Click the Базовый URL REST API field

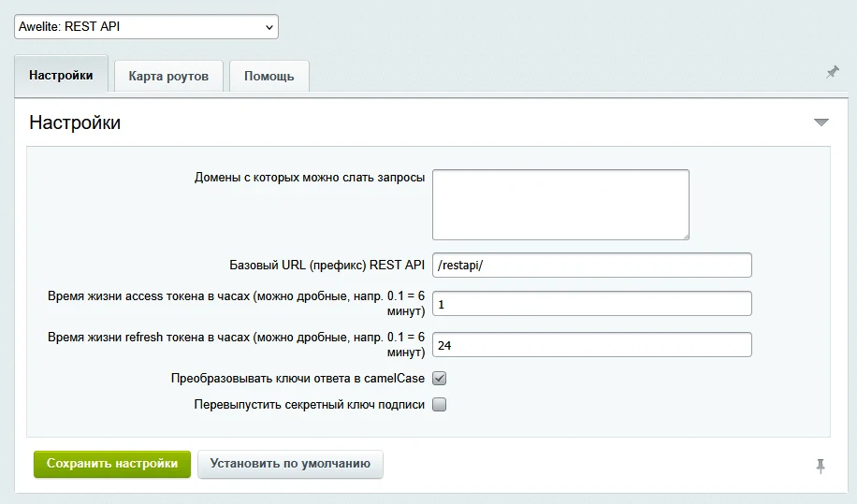coord(592,265)
